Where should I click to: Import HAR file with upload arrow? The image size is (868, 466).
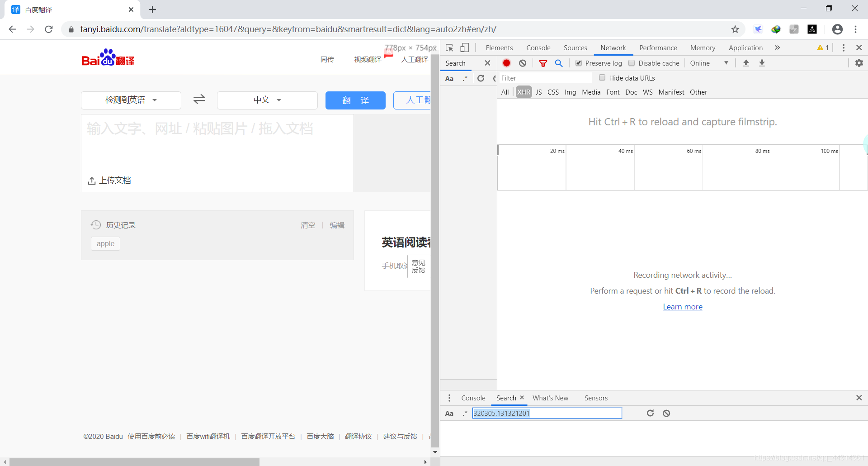[x=746, y=63]
